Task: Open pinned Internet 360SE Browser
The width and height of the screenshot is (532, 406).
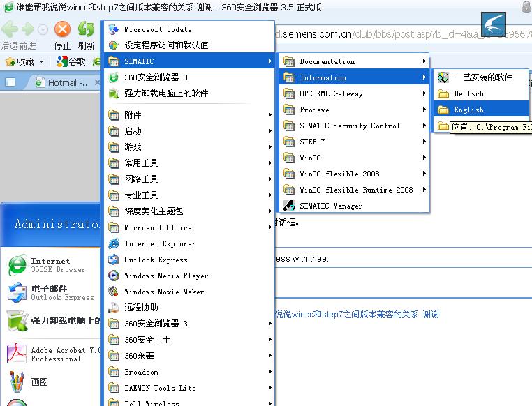Action: (51, 265)
